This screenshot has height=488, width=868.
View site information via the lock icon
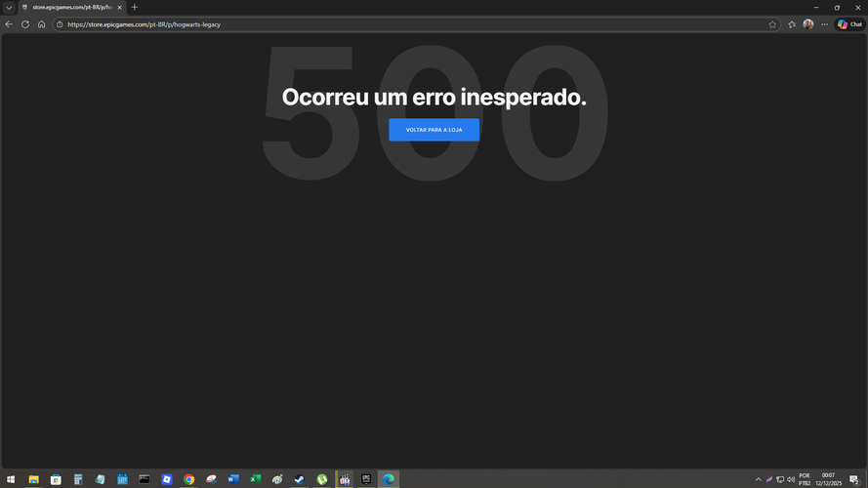pyautogui.click(x=60, y=24)
